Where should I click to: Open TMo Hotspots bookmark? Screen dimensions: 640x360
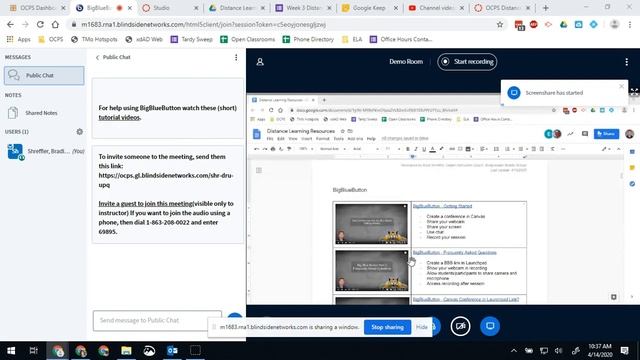click(94, 39)
